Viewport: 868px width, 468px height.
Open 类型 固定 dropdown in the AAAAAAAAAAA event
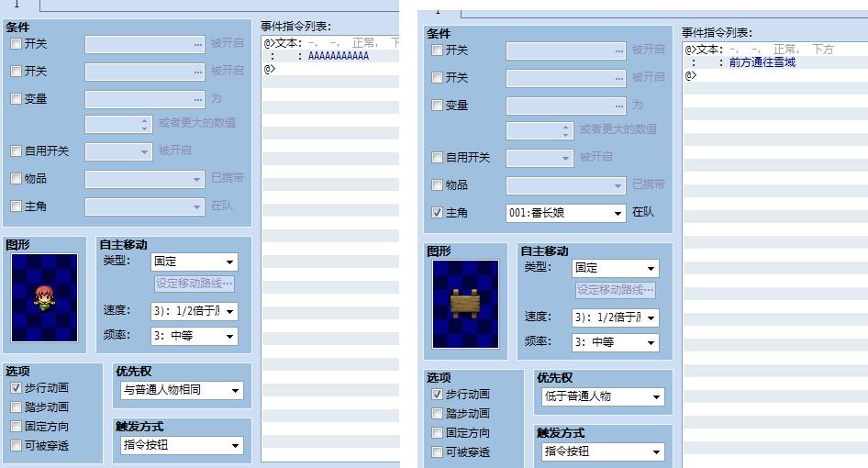195,262
